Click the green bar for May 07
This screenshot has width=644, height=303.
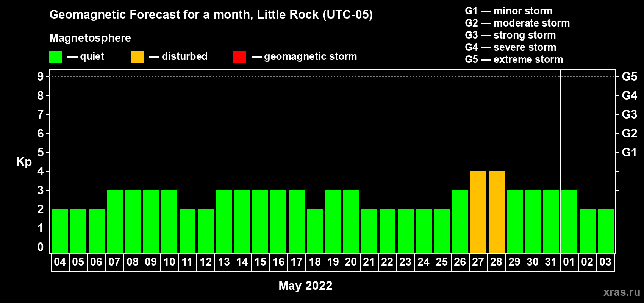(x=115, y=221)
